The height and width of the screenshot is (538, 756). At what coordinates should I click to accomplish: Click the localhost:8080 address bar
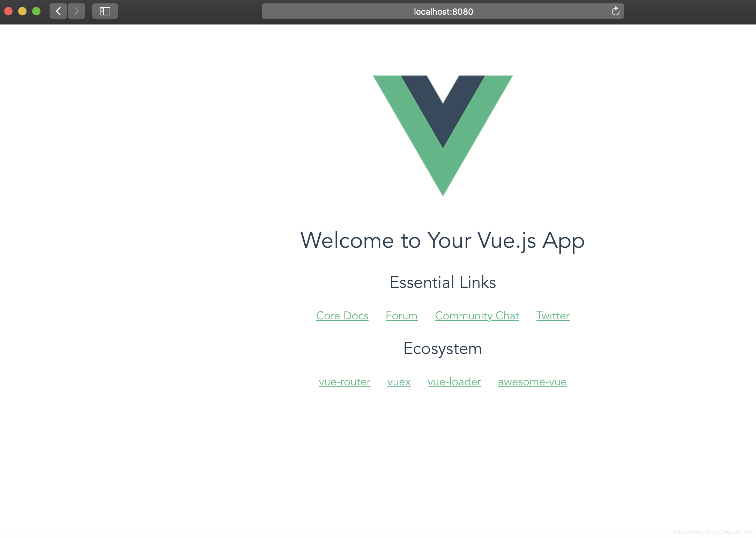(443, 12)
